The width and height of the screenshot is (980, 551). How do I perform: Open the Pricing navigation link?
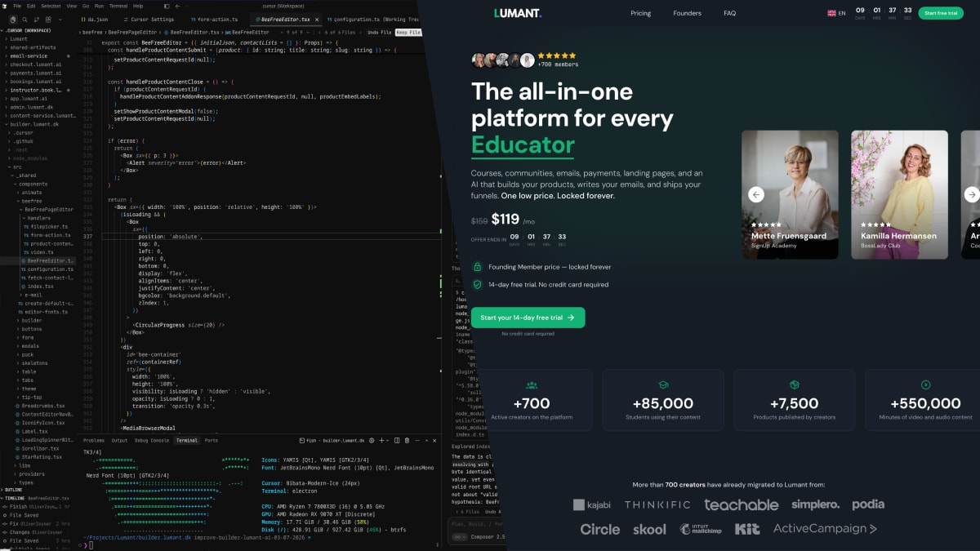641,13
